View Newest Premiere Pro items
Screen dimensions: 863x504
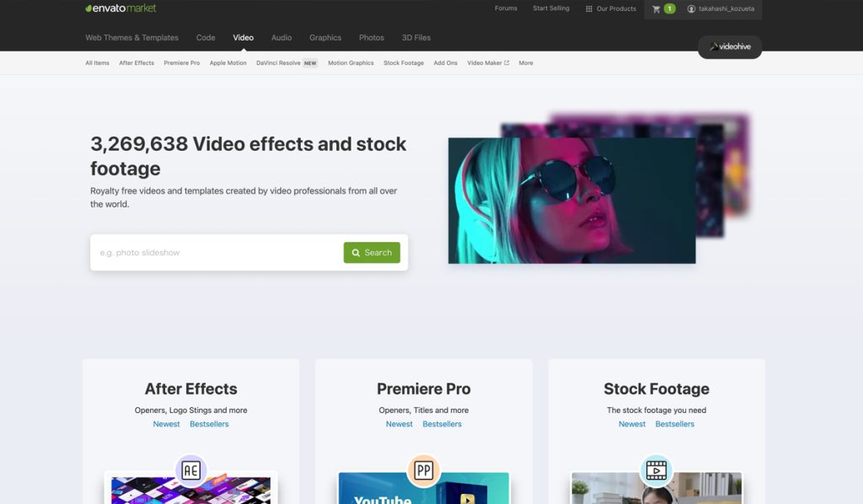pyautogui.click(x=399, y=424)
